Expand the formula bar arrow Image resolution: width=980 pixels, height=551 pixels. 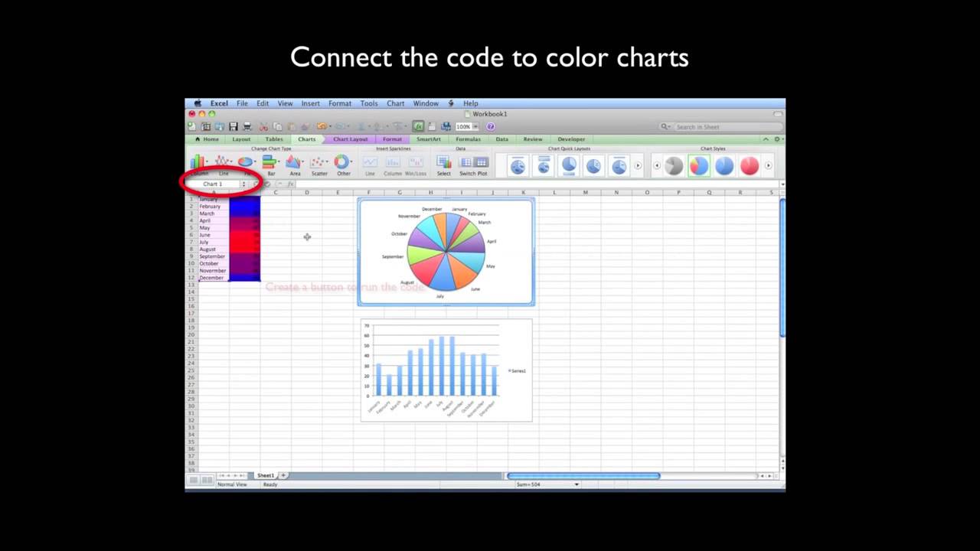point(781,184)
